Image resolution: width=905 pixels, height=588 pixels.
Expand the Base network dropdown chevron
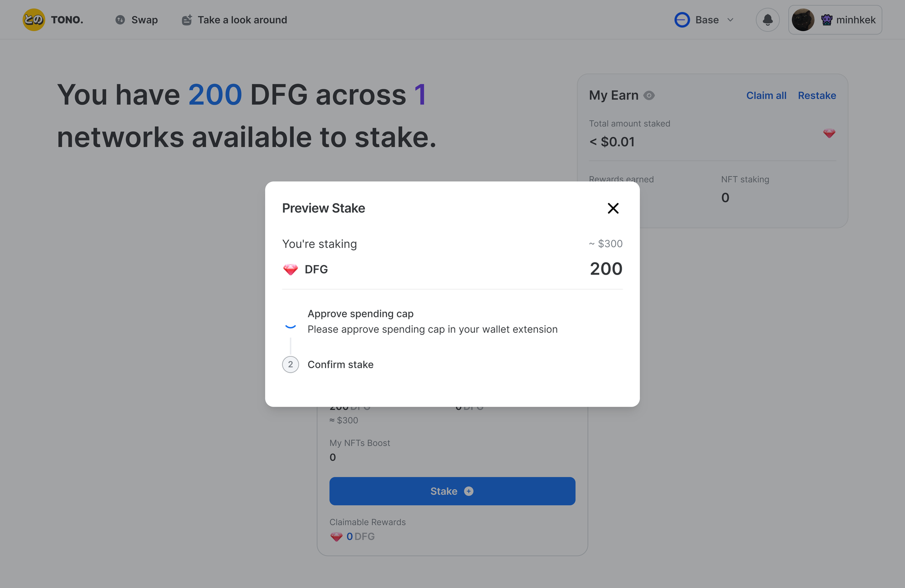click(730, 20)
